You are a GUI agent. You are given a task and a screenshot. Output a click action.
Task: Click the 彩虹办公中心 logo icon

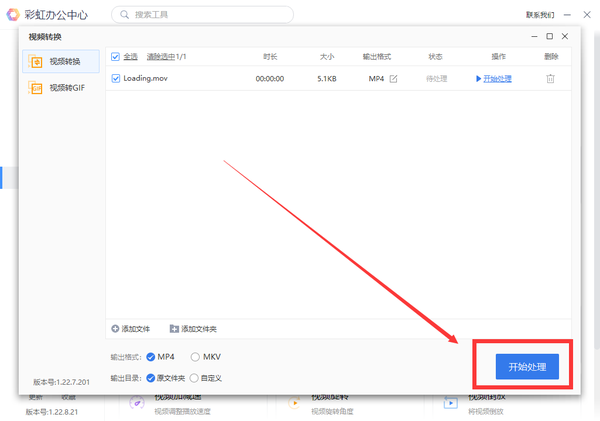point(13,14)
